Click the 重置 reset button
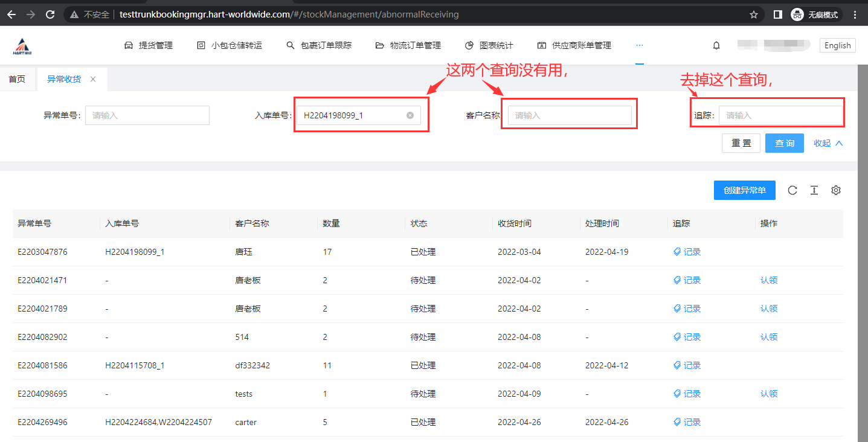The height and width of the screenshot is (442, 868). (x=741, y=143)
